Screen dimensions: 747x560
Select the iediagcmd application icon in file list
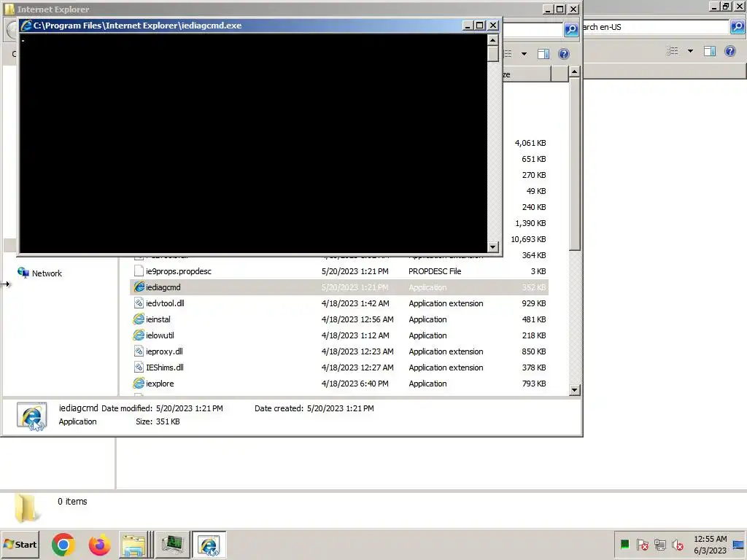click(x=139, y=287)
